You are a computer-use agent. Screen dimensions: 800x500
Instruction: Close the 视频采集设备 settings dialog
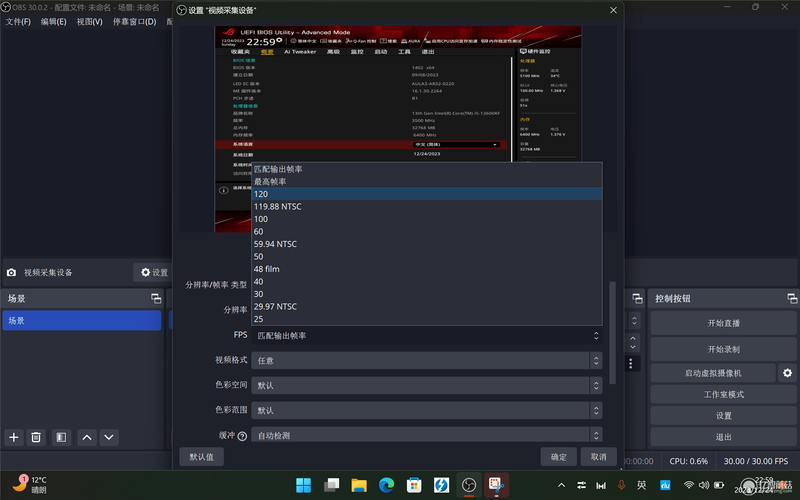point(613,10)
